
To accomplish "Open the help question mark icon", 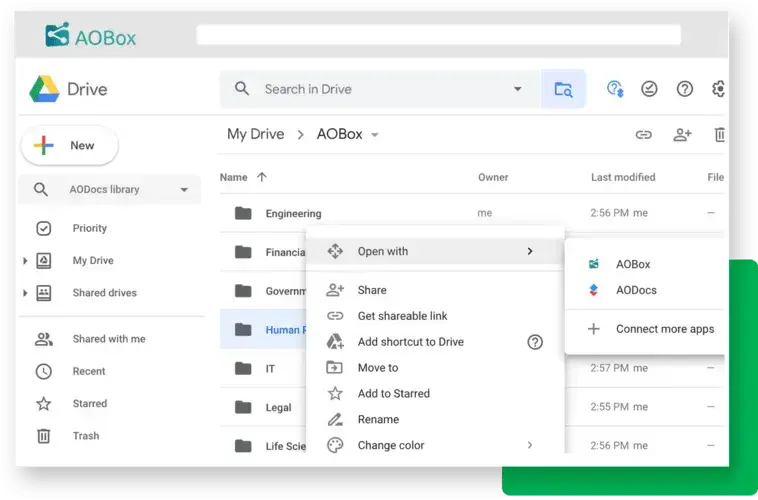I will click(685, 89).
